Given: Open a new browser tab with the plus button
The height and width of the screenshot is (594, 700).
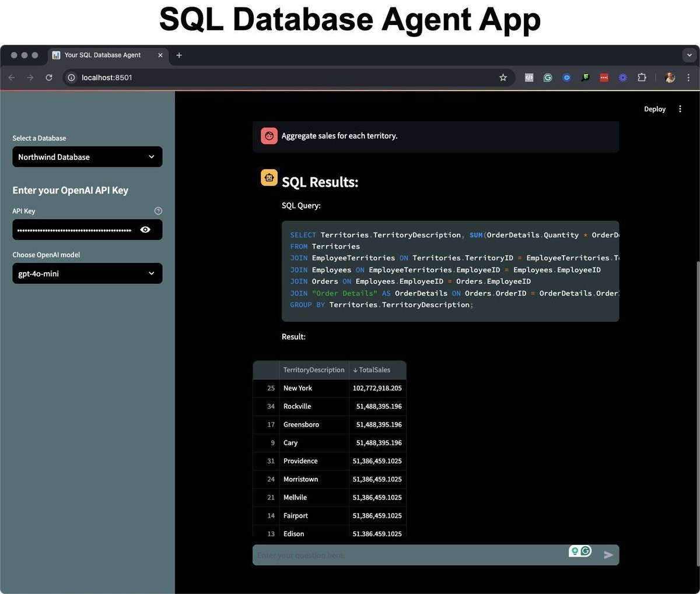Looking at the screenshot, I should click(179, 55).
